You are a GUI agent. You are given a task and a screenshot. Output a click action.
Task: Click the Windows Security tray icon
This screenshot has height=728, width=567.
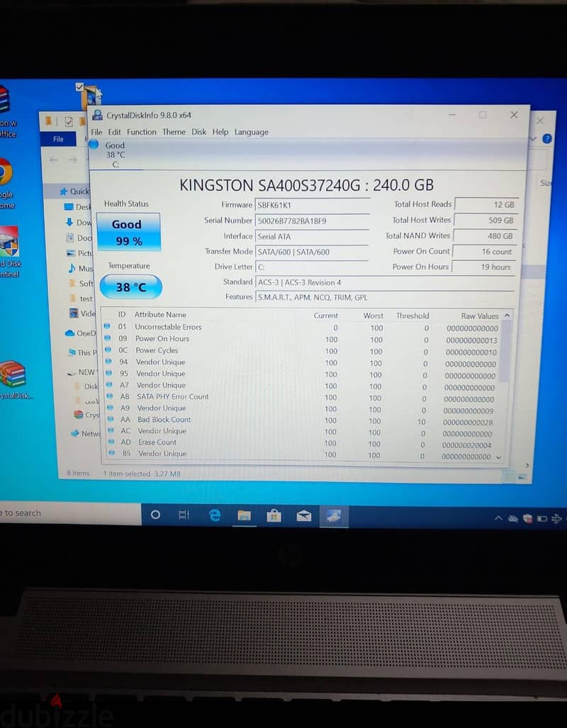point(527,519)
